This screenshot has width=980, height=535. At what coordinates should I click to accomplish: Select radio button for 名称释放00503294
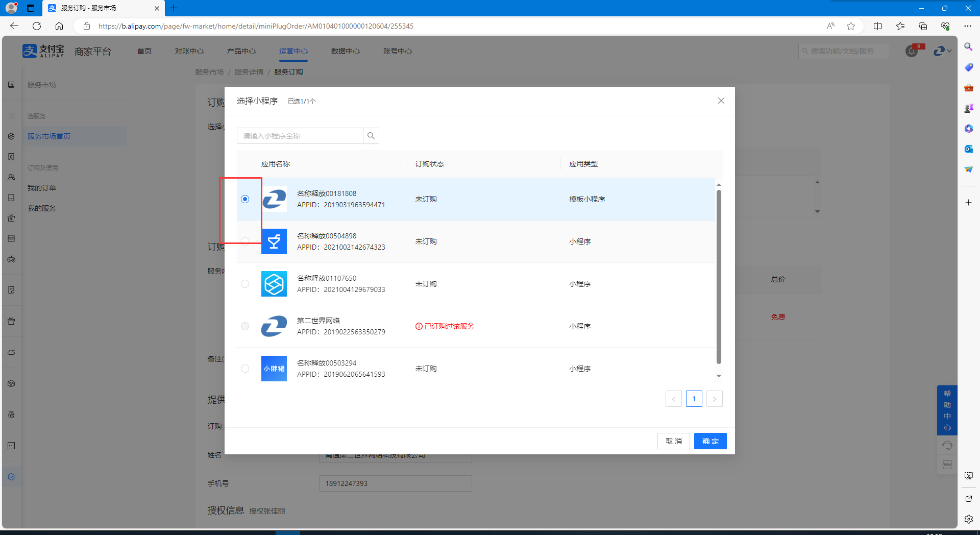(x=245, y=369)
